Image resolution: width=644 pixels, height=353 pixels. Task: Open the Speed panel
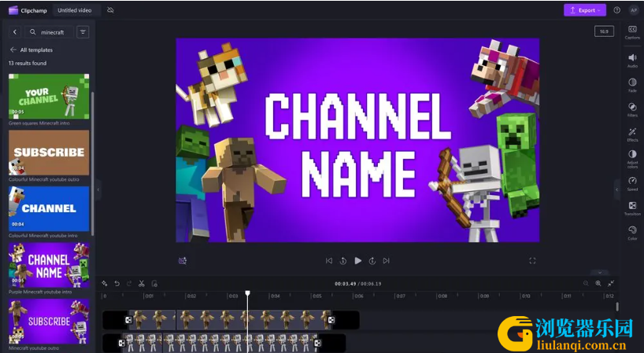coord(632,183)
